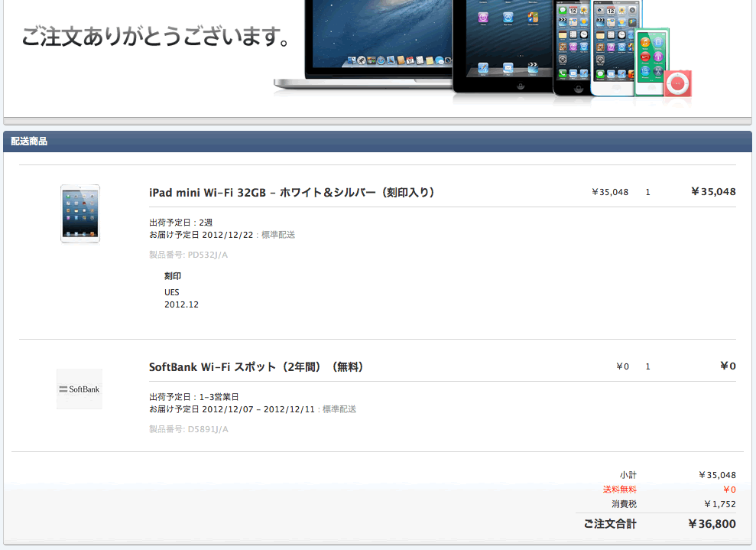The width and height of the screenshot is (756, 550).
Task: Select delivery range 2012/12/07 – 2012/12/11
Action: pos(258,409)
